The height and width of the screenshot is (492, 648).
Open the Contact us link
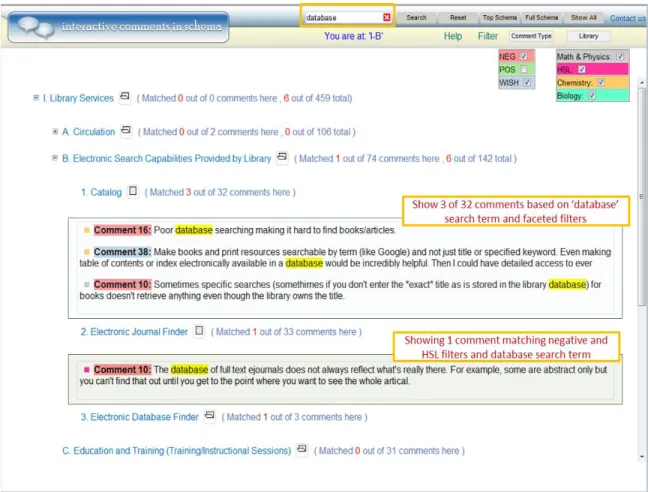pos(628,18)
